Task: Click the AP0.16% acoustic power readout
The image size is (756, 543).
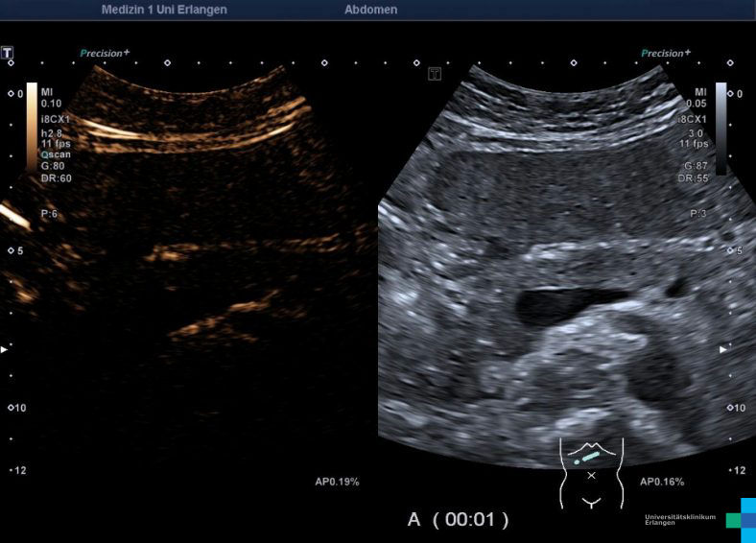Action: pos(662,482)
